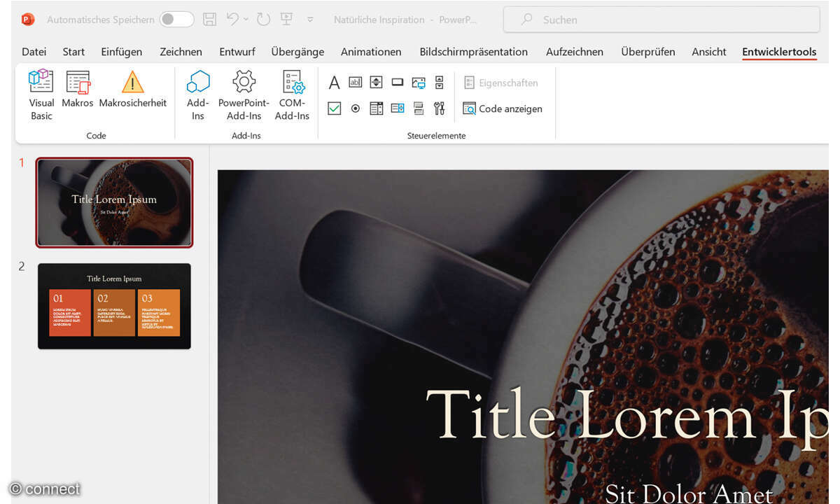The width and height of the screenshot is (840, 504).
Task: Click the save disk icon
Action: 209,20
